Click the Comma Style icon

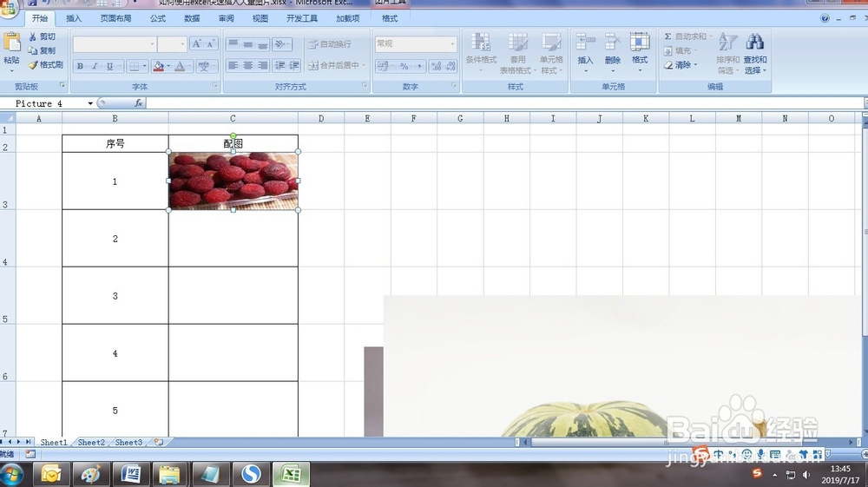click(x=419, y=66)
